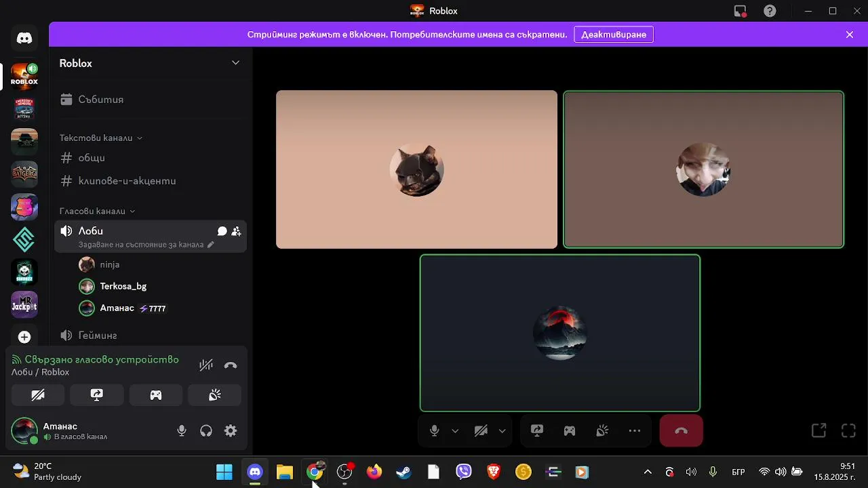Open more options three dots in call bar
Screen dimensions: 868x488
pos(635,430)
